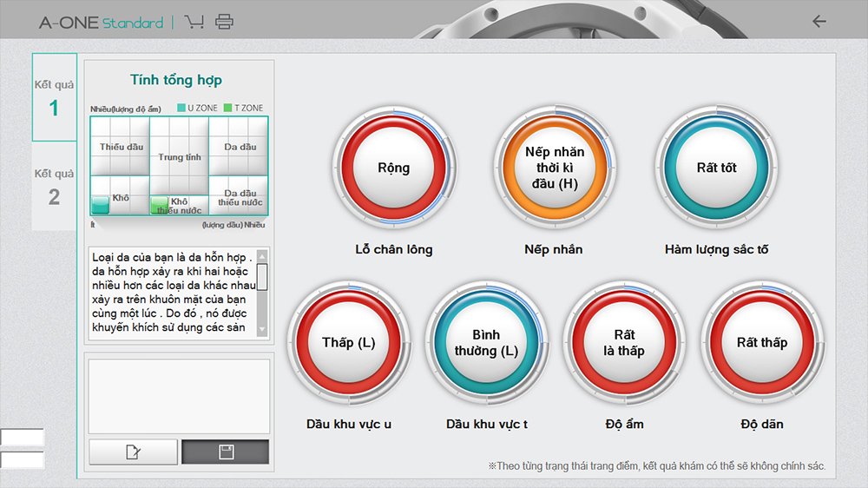This screenshot has width=868, height=488.
Task: Open the Kết quả 1 tab
Action: coord(54,97)
